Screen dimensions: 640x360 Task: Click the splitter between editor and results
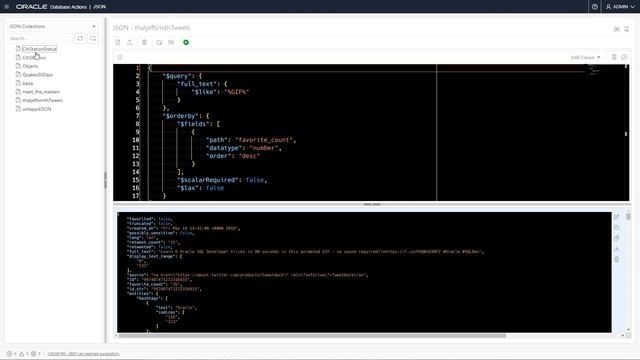(x=372, y=204)
